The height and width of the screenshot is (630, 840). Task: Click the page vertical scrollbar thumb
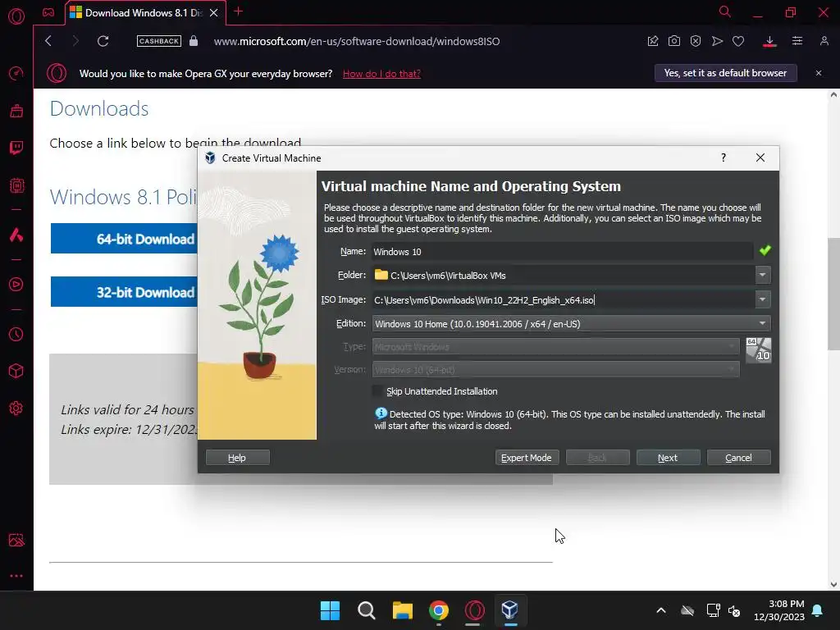(x=833, y=294)
